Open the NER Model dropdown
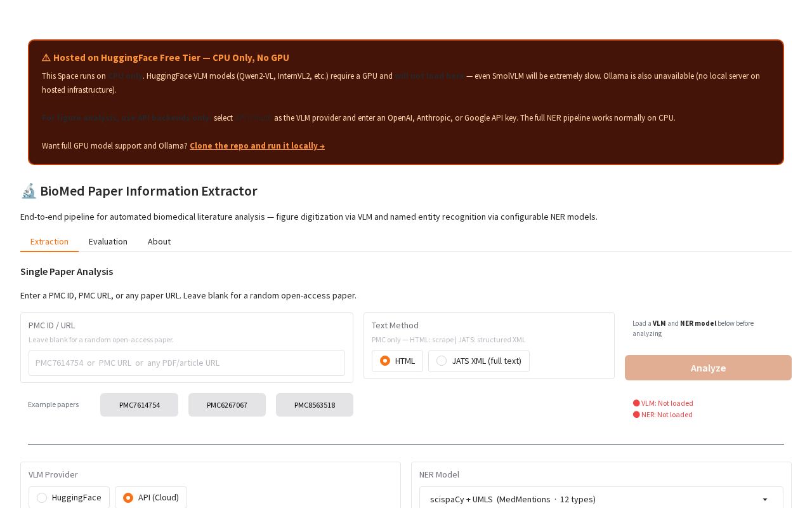This screenshot has height=508, width=812. [601, 499]
